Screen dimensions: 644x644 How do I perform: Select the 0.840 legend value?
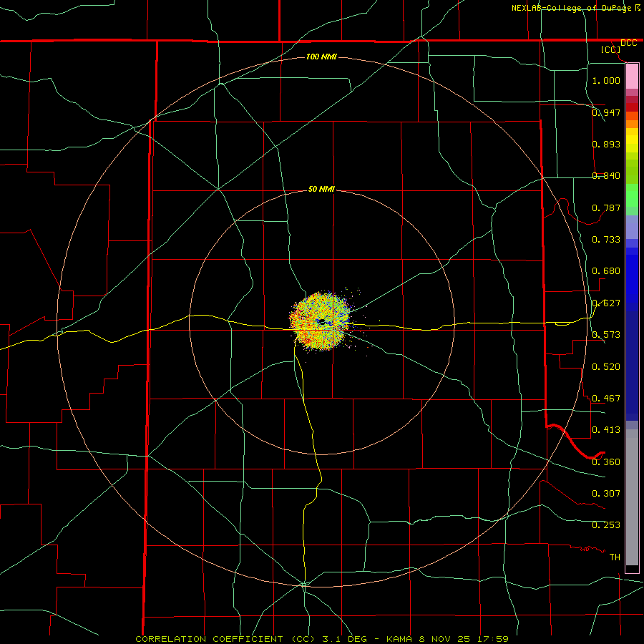point(606,176)
